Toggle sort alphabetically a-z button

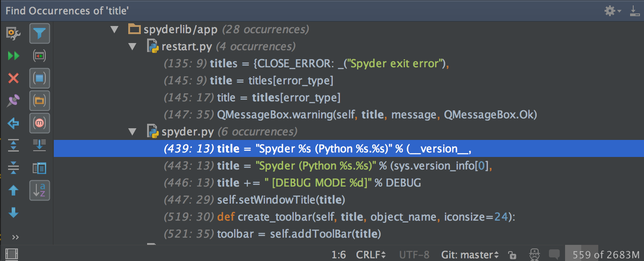point(39,190)
